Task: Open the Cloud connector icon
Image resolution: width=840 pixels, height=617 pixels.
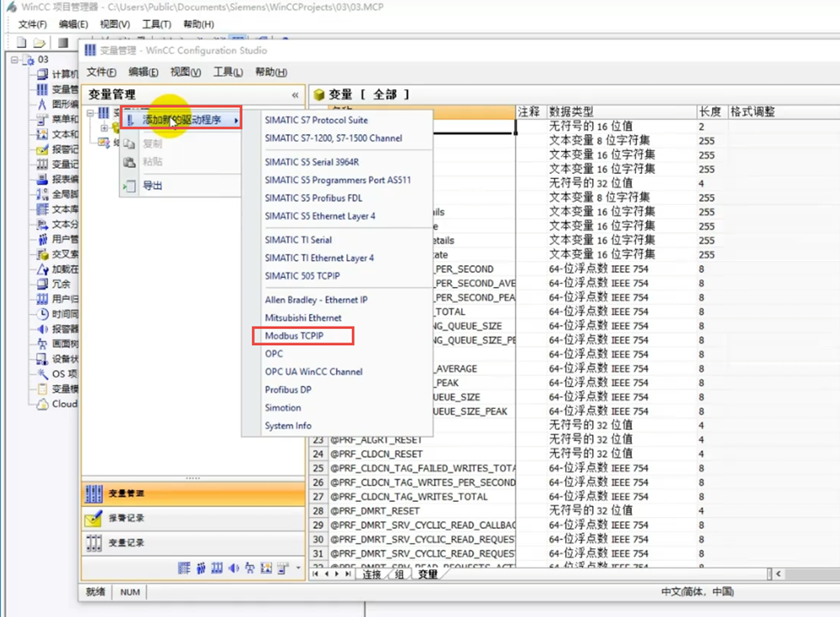Action: pos(42,404)
